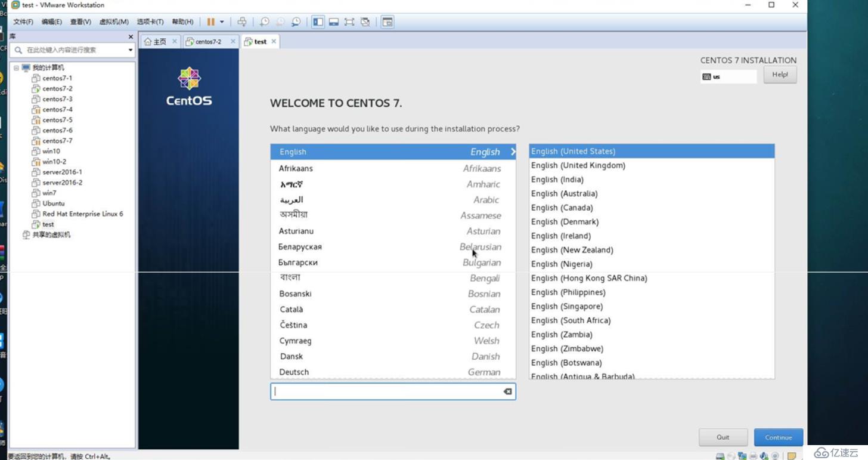
Task: Open the 编辑(E) menu
Action: coord(52,22)
